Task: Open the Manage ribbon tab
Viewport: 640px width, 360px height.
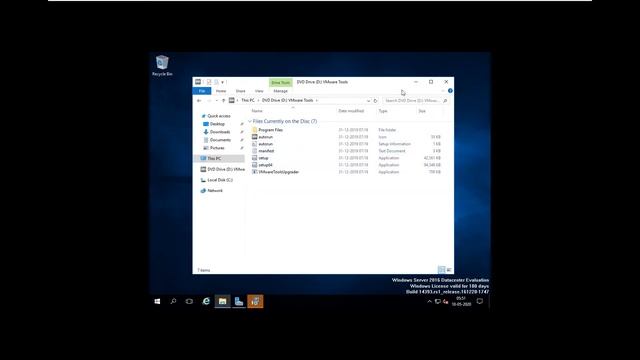Action: tap(280, 91)
